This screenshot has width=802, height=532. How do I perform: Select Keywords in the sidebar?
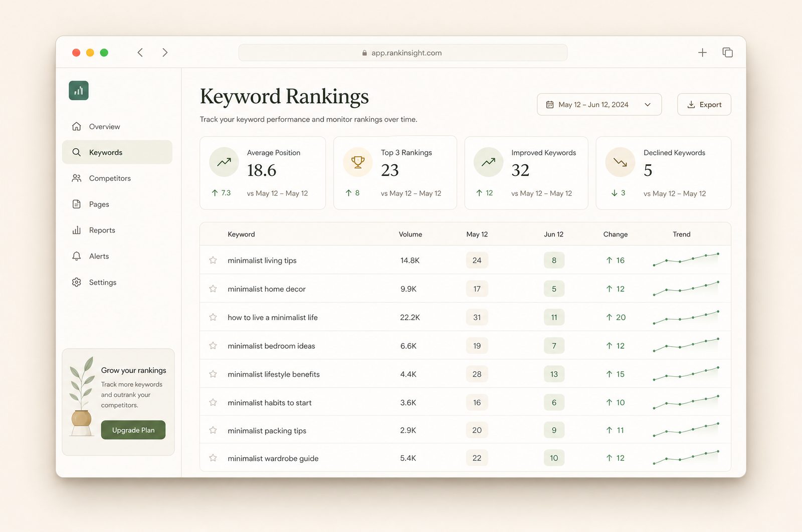point(117,152)
